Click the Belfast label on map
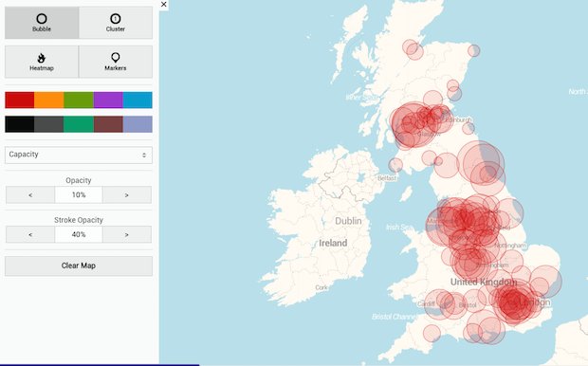The height and width of the screenshot is (366, 588). 387,178
